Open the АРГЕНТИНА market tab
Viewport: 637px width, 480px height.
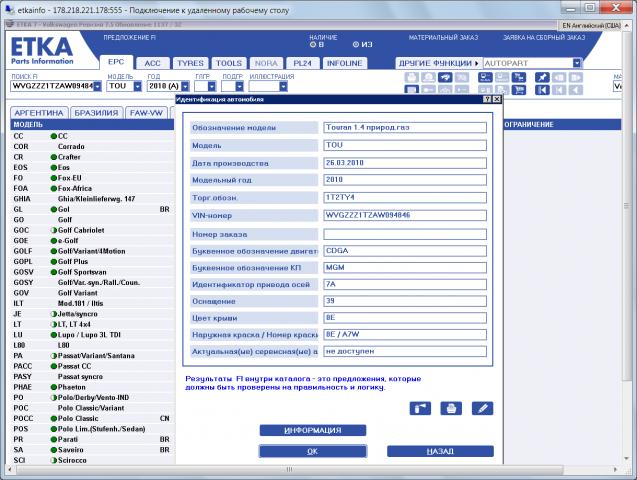click(39, 112)
